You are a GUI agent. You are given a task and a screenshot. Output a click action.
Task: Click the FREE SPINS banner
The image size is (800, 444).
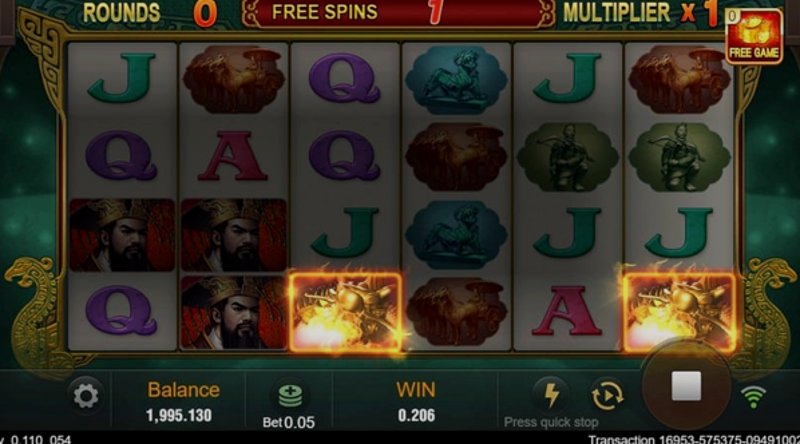point(398,13)
